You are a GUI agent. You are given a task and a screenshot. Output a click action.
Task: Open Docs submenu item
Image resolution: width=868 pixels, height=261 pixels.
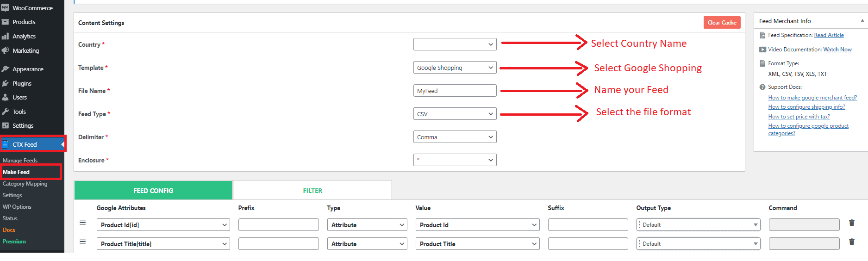(9, 230)
